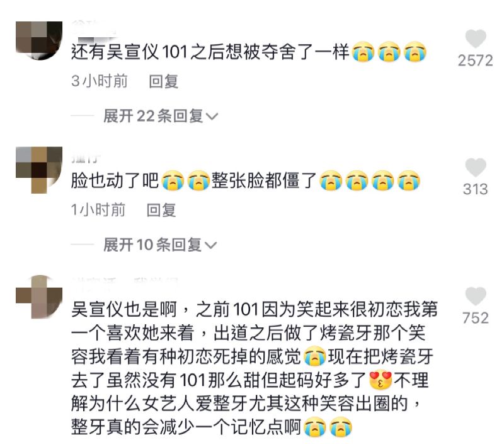Viewport: 504px width, 444px height.
Task: Select the comment text 脸也动了吧
Action: 115,180
